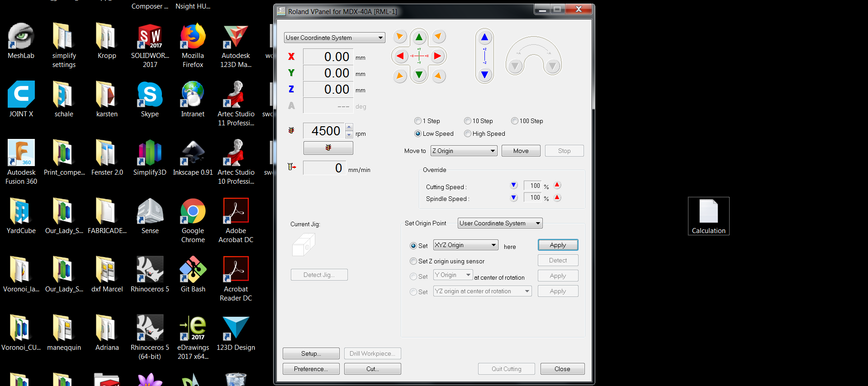Select the Skype desktop shortcut
This screenshot has width=868, height=386.
tap(150, 100)
